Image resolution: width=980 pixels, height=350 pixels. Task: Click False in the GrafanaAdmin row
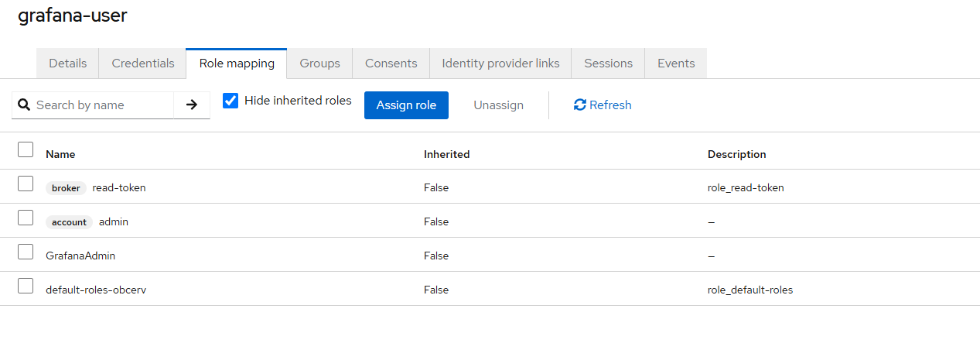[x=436, y=256]
